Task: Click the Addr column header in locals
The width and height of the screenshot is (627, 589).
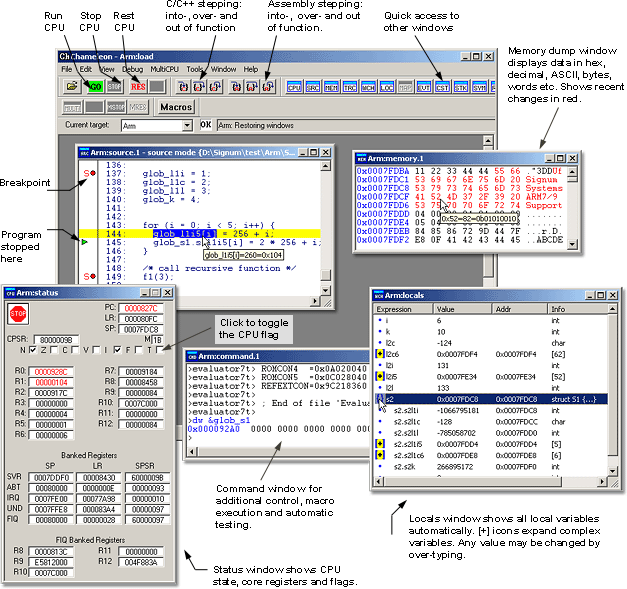Action: [x=520, y=309]
